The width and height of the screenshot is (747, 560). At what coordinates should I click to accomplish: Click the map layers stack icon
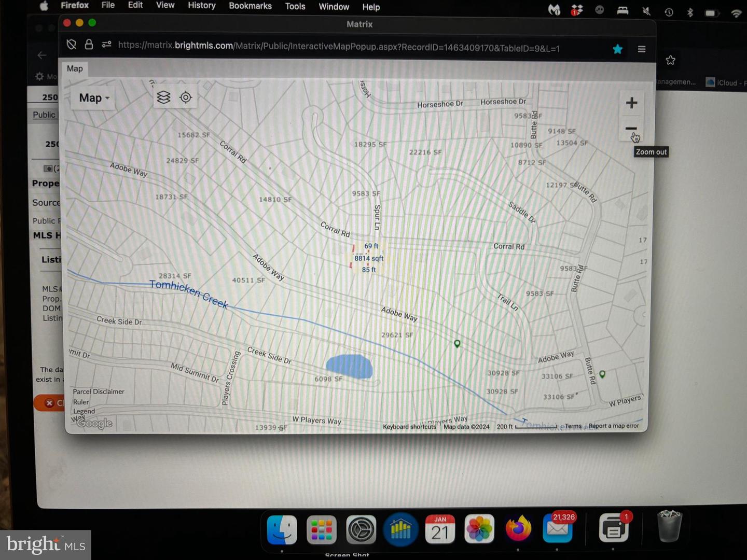(163, 97)
